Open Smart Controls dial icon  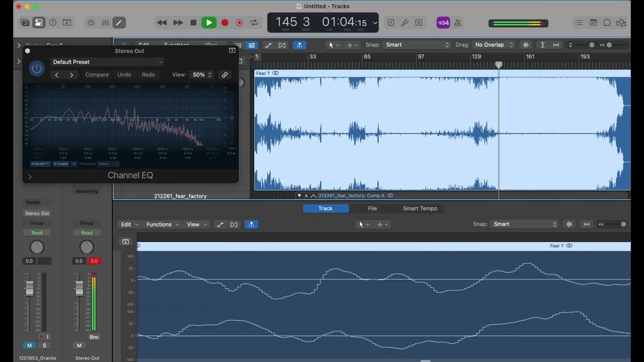click(x=91, y=23)
